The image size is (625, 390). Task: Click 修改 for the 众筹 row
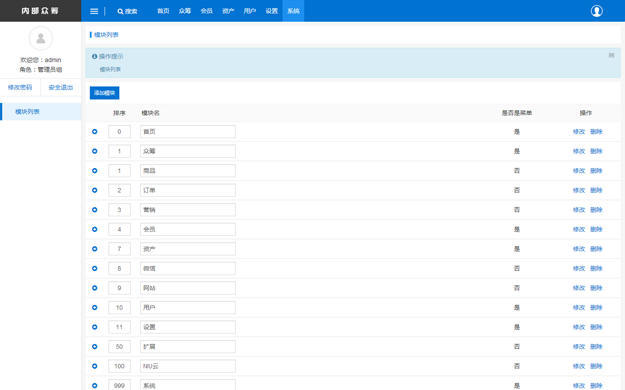579,151
